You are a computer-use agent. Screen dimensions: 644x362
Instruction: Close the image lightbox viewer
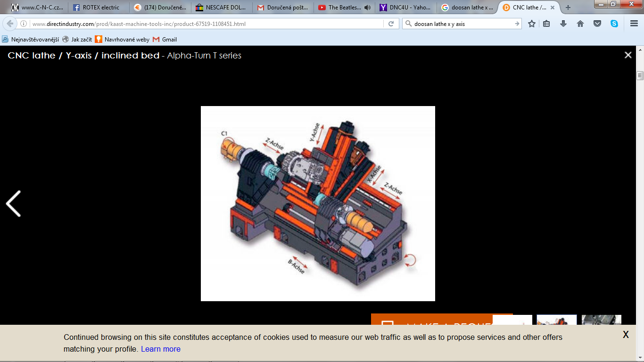pyautogui.click(x=627, y=55)
